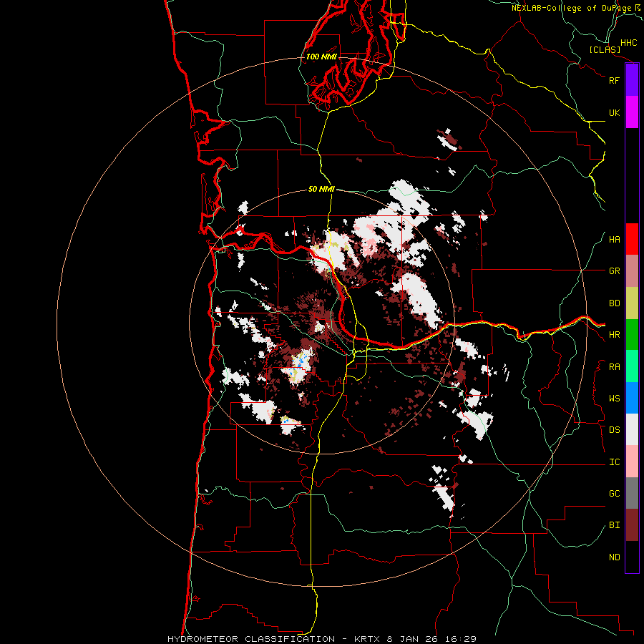
Task: Choose the white DS legend swatch
Action: (632, 429)
